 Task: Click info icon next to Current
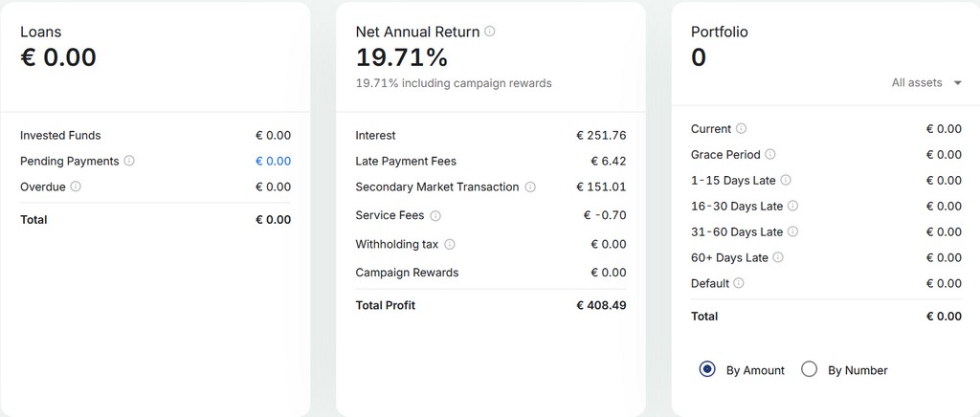(x=742, y=128)
